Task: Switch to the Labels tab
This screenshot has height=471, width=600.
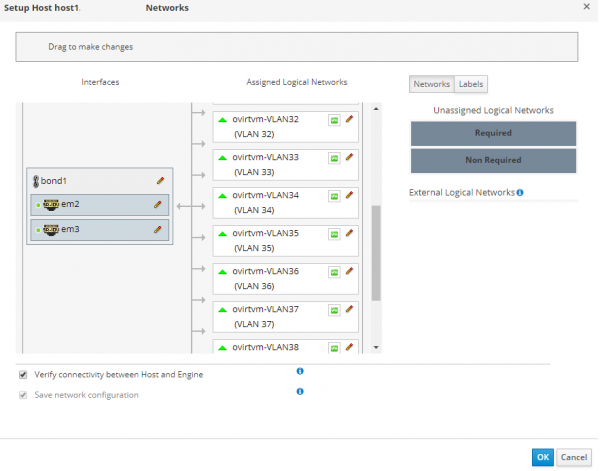Action: click(x=470, y=85)
